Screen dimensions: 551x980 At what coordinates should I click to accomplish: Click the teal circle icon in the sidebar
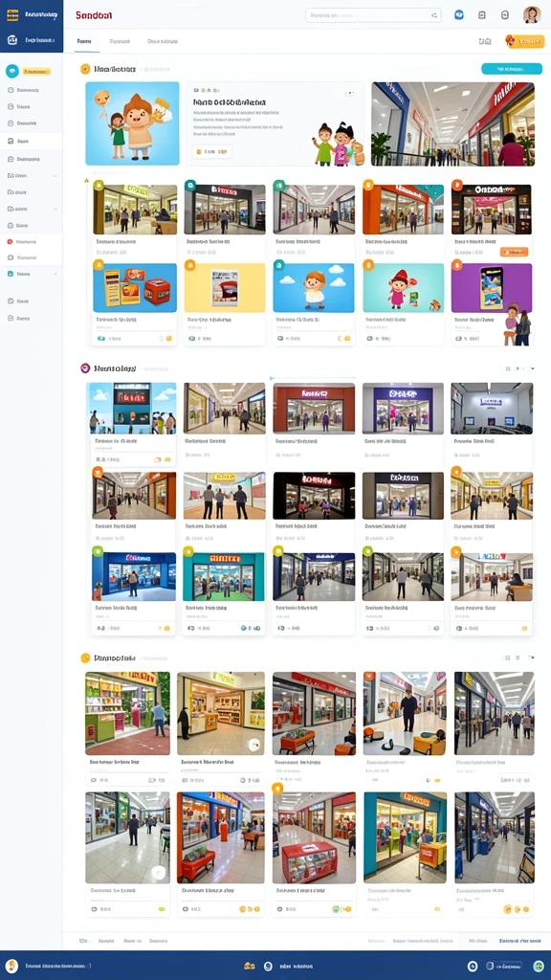[x=11, y=71]
